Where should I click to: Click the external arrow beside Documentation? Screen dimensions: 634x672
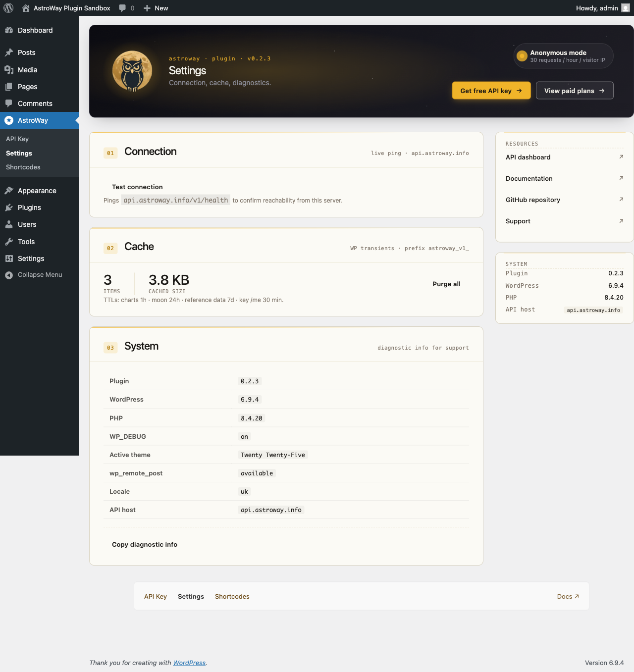point(621,178)
